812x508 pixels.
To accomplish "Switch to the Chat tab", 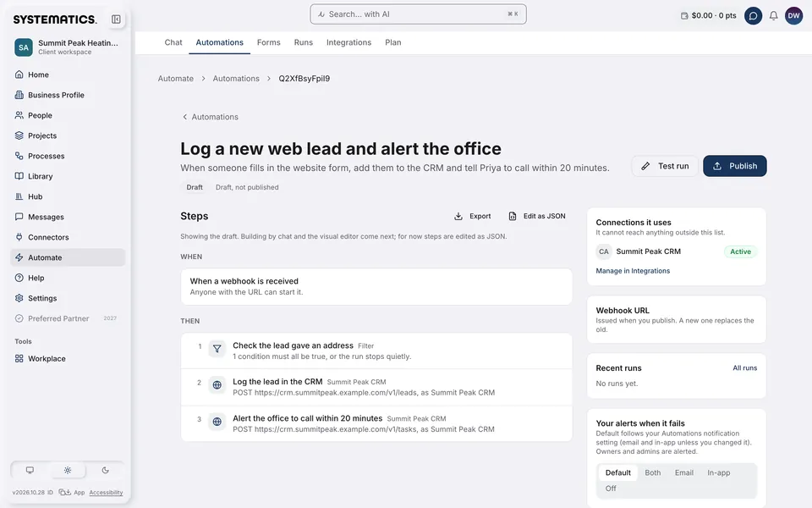I will (173, 42).
